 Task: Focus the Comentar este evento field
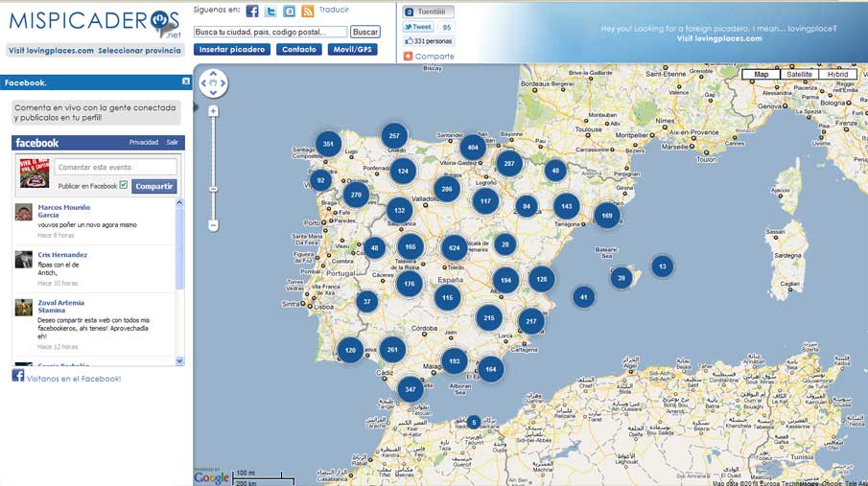116,167
